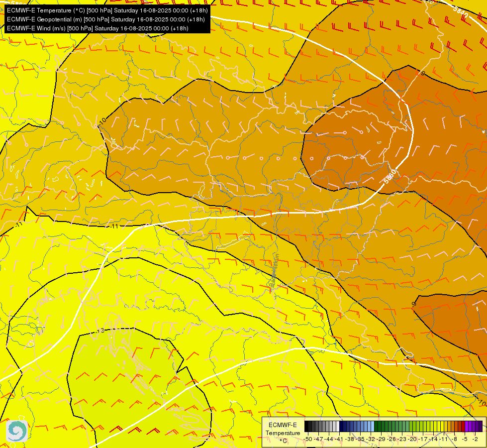Click the -17 value in the color legend
The width and height of the screenshot is (487, 448).
pos(423,440)
